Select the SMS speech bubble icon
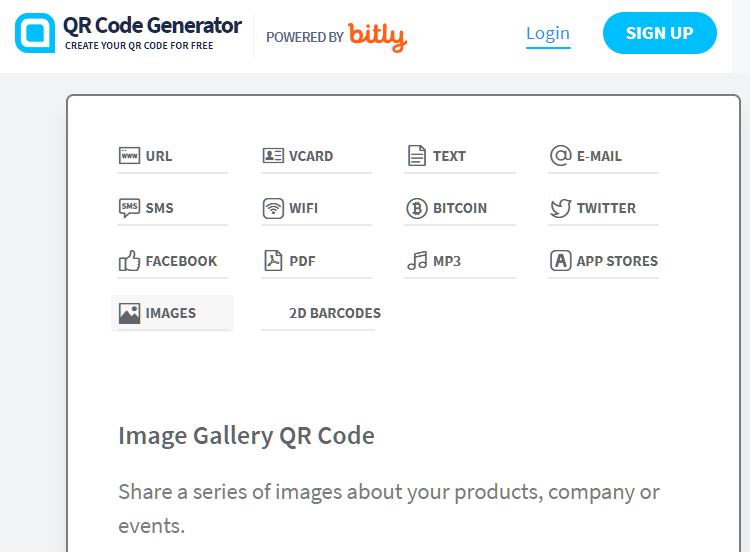This screenshot has width=750, height=552. click(x=129, y=208)
